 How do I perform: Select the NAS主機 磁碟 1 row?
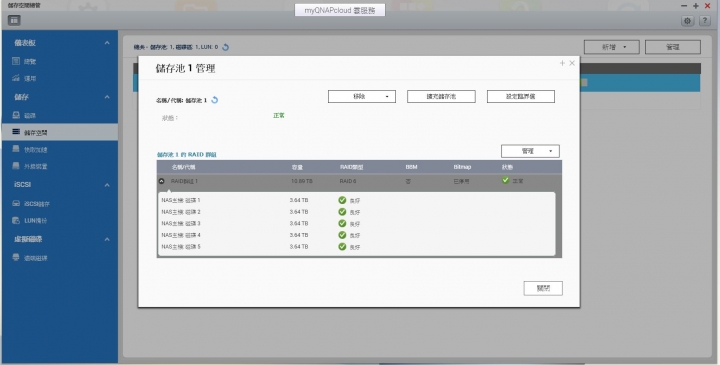357,200
